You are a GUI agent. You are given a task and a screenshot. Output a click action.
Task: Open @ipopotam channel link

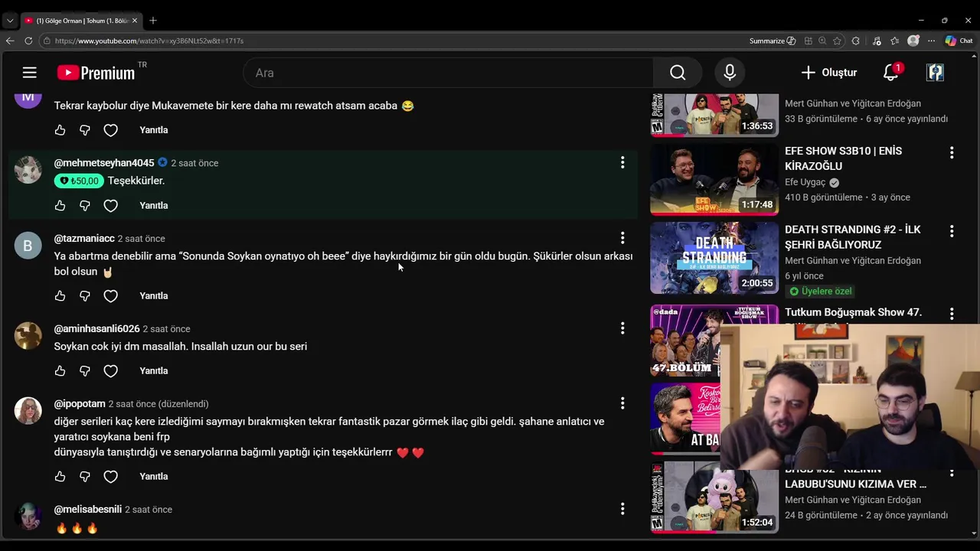coord(80,404)
